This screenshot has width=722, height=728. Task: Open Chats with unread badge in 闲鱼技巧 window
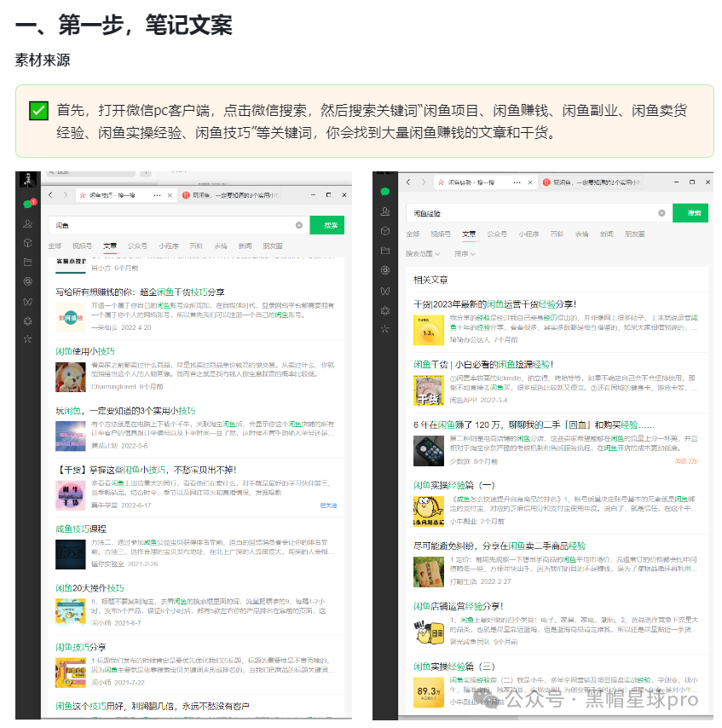click(28, 204)
